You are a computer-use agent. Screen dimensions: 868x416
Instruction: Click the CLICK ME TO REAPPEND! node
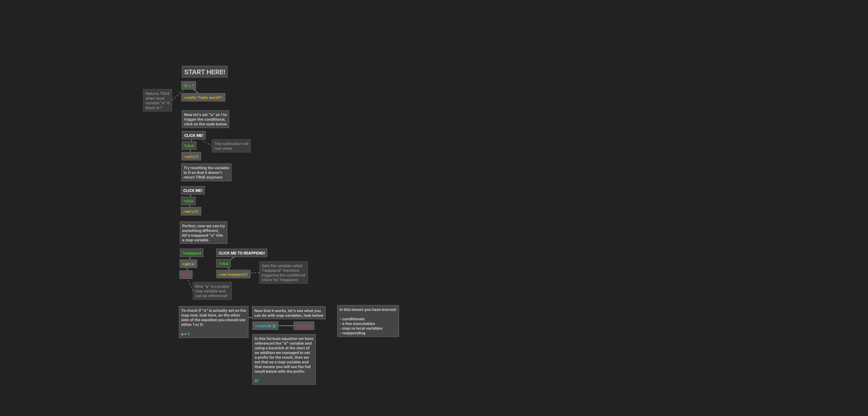pos(241,253)
